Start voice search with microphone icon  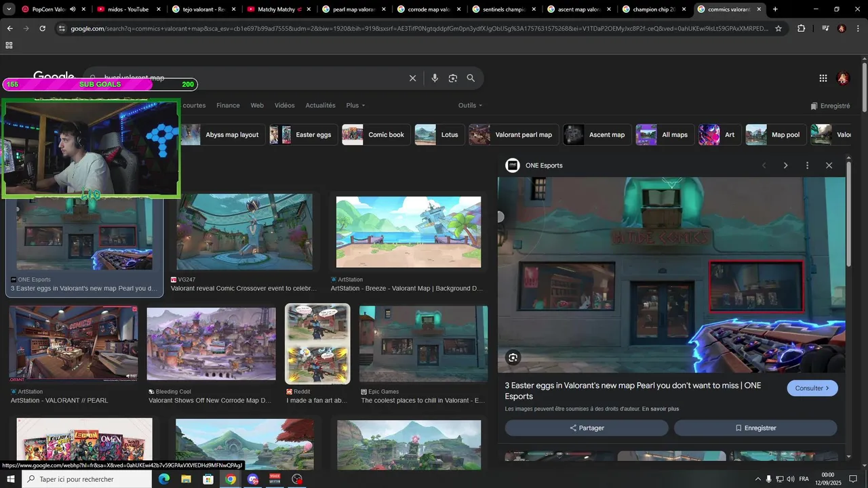click(x=435, y=78)
